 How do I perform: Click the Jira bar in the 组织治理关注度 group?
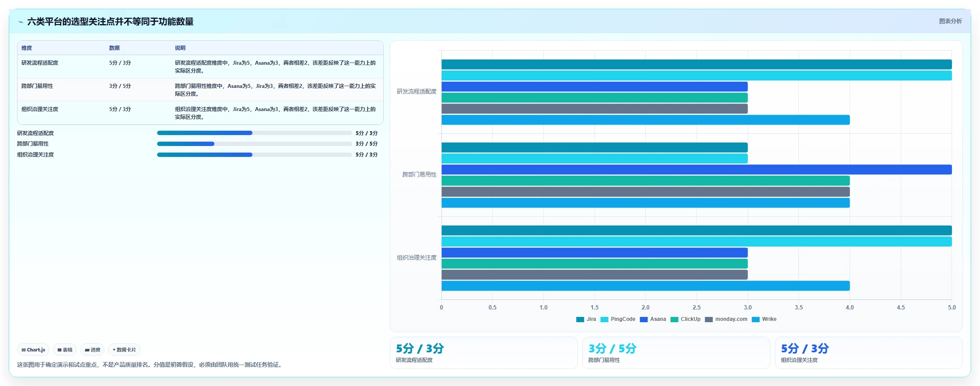coord(696,230)
